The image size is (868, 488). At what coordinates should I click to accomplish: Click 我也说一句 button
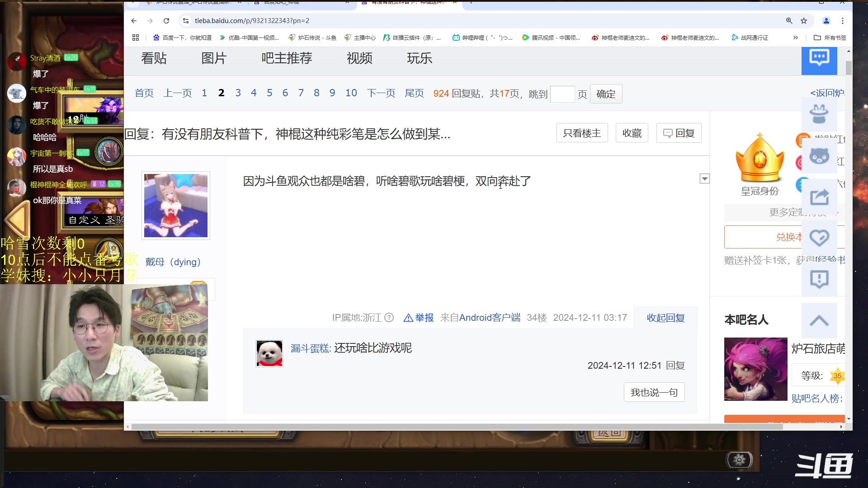pos(654,392)
